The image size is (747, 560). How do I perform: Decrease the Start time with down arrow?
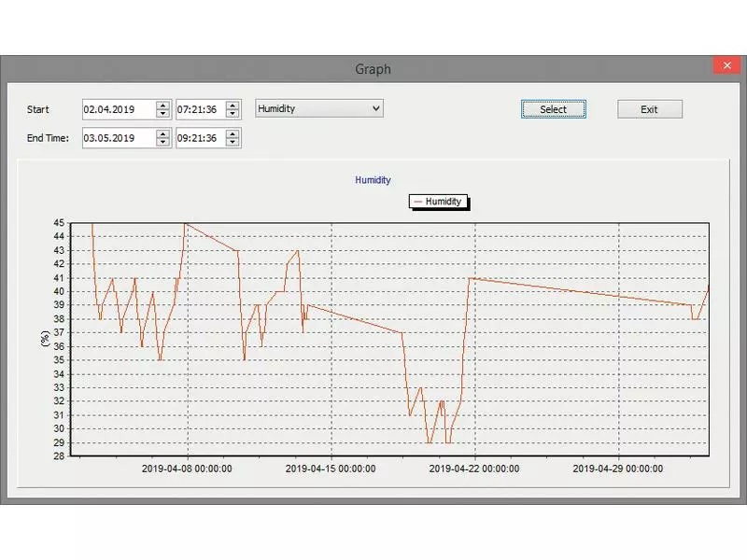(x=233, y=114)
